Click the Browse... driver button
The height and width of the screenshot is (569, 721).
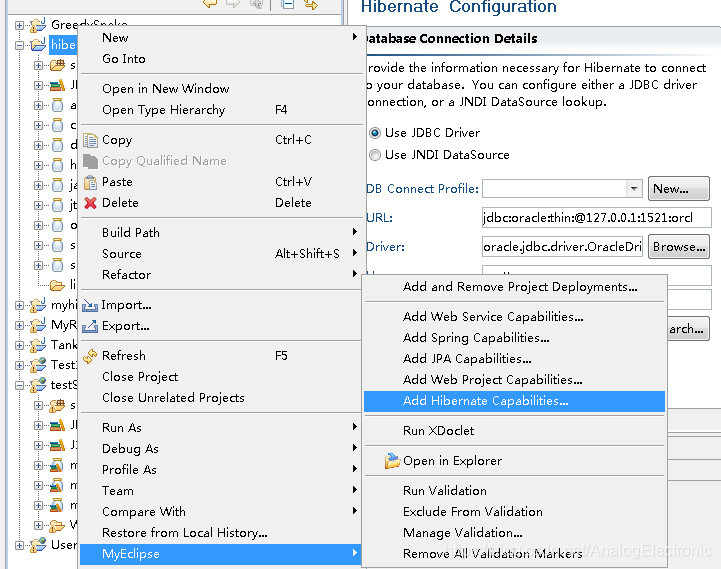click(x=679, y=247)
